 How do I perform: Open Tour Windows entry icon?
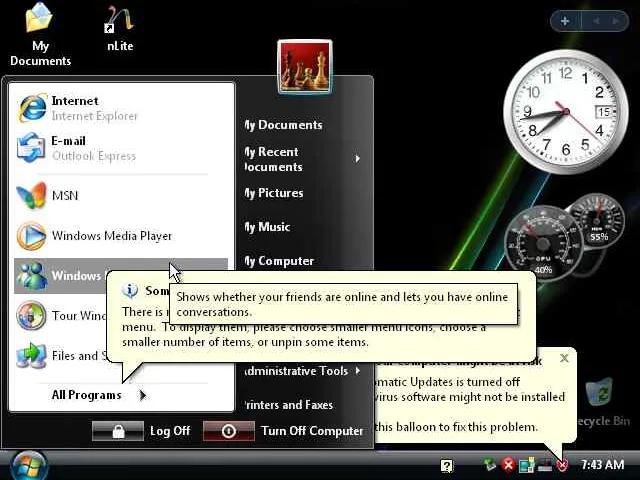pos(31,315)
